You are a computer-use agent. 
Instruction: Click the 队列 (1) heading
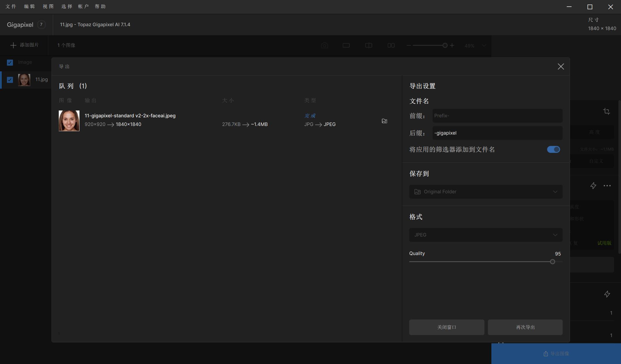(73, 86)
